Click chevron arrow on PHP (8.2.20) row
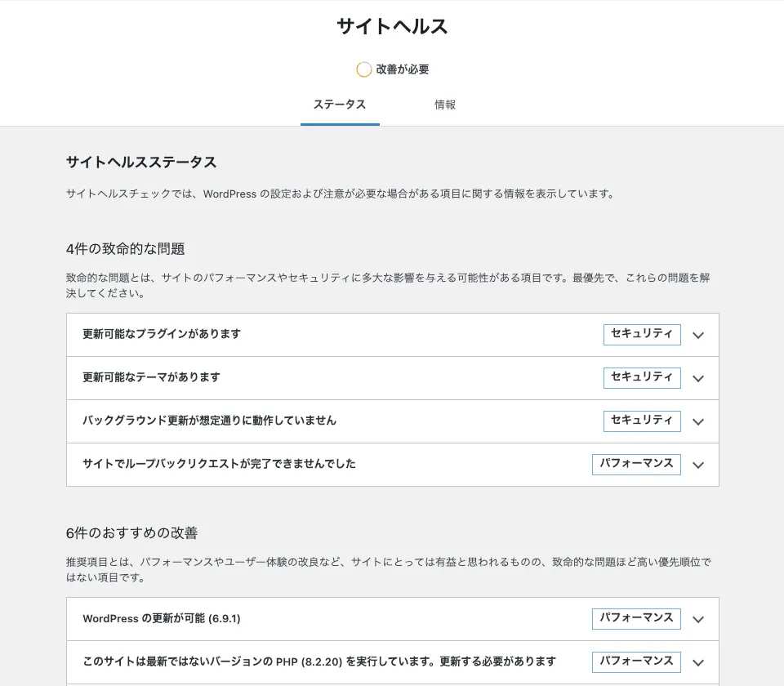Image resolution: width=784 pixels, height=686 pixels. click(697, 662)
